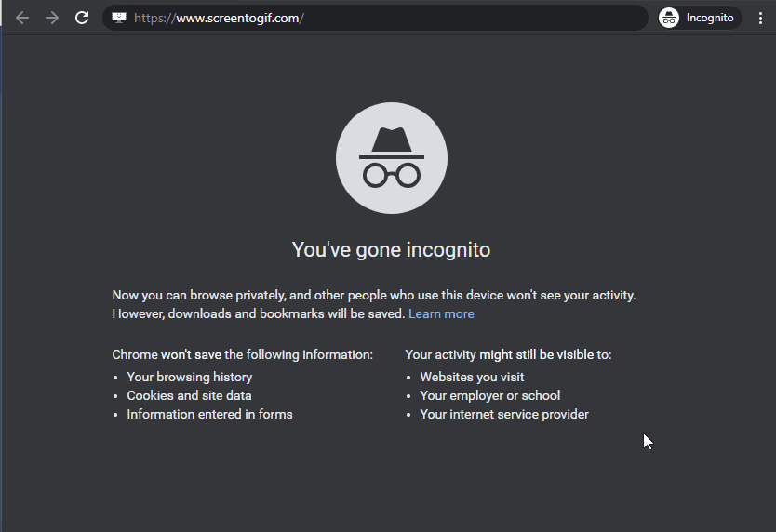The image size is (776, 532).
Task: Click the browser back arrow
Action: click(x=22, y=18)
